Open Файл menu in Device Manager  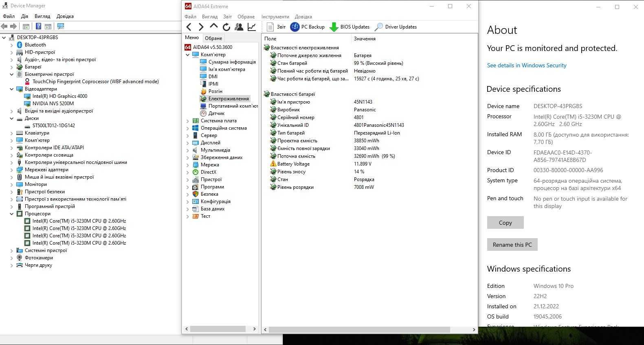[9, 16]
